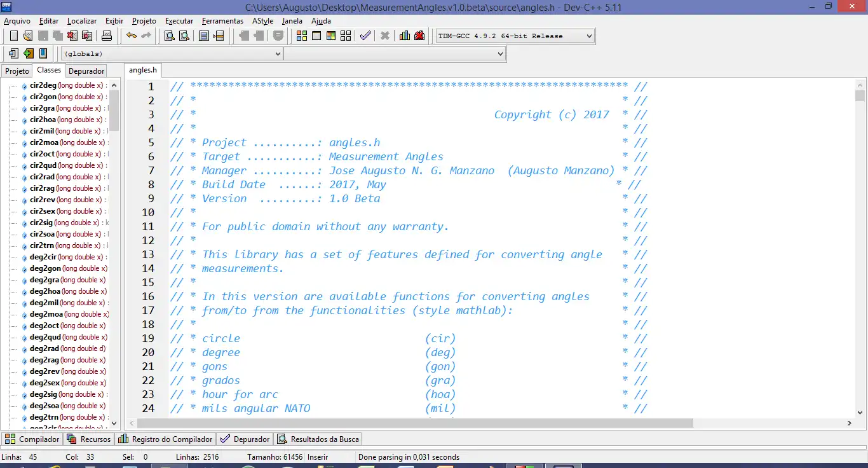868x468 pixels.
Task: Click the Close file toolbar icon
Action: click(72, 36)
